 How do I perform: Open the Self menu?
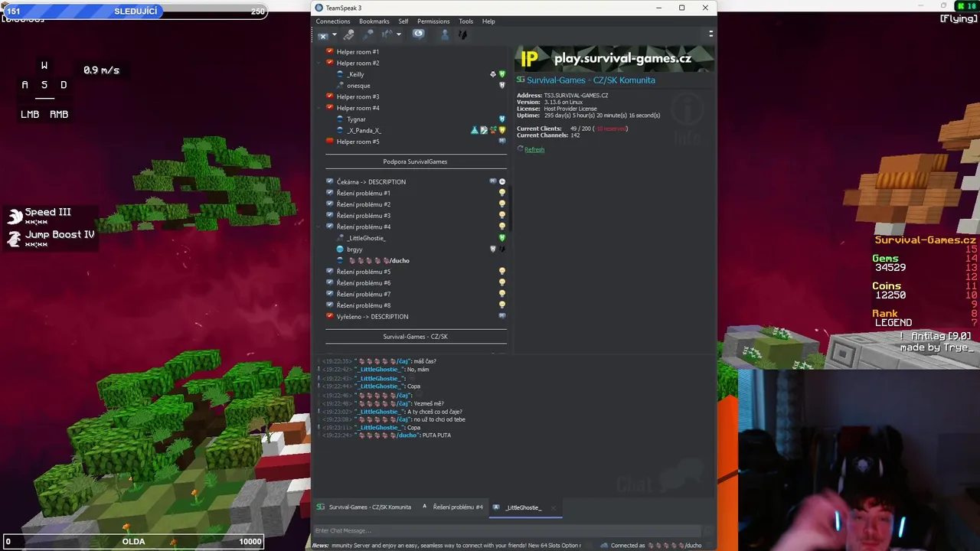tap(403, 21)
